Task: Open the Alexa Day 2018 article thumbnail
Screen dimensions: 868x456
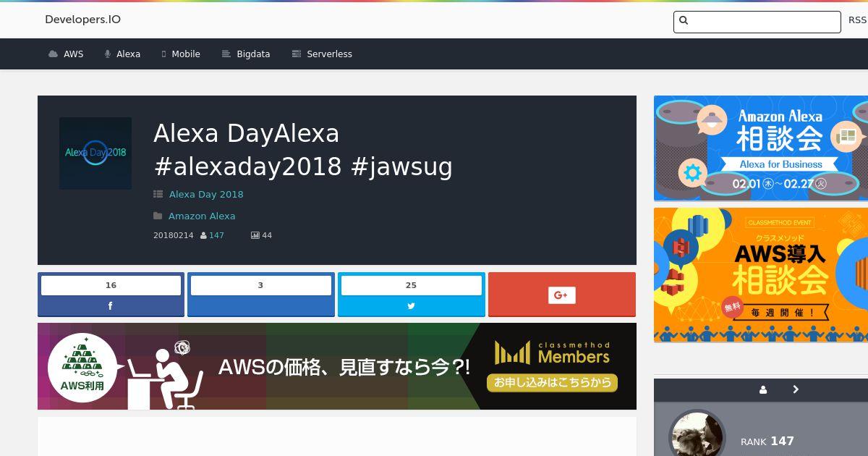Action: [95, 153]
